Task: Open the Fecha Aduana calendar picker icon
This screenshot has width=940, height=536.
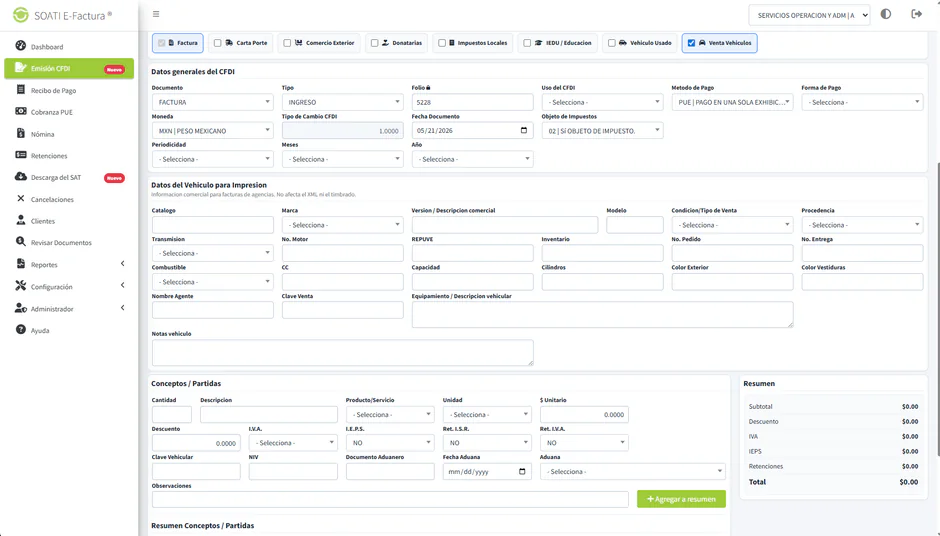Action: (x=522, y=471)
